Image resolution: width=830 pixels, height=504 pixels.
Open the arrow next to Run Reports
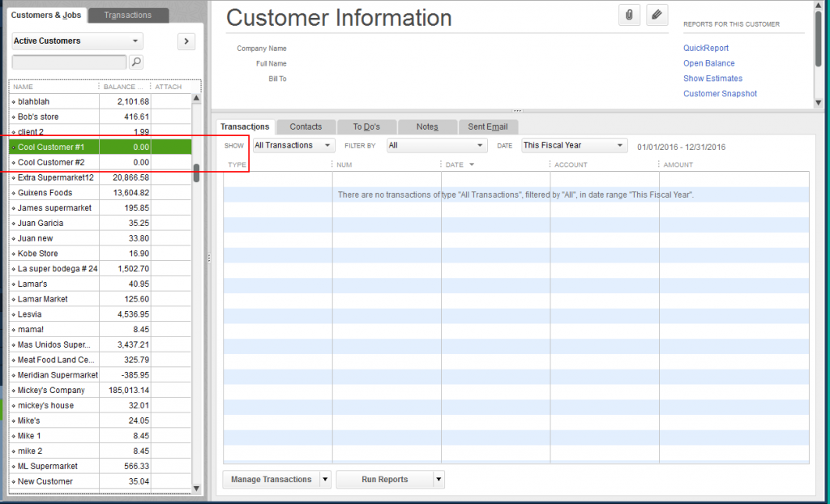click(x=439, y=480)
